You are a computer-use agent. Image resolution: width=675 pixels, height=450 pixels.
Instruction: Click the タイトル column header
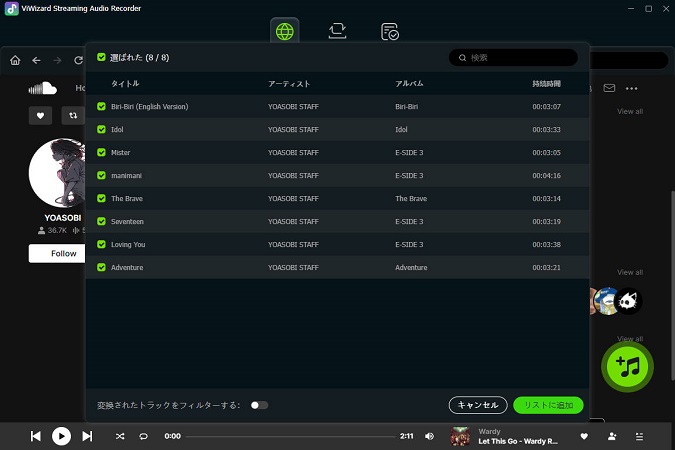tap(125, 84)
